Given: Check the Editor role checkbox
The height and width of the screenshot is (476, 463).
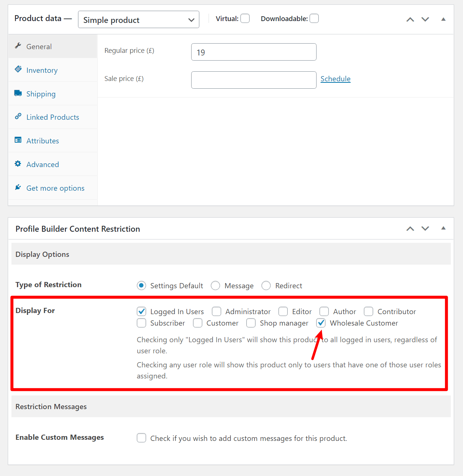Looking at the screenshot, I should tap(283, 312).
